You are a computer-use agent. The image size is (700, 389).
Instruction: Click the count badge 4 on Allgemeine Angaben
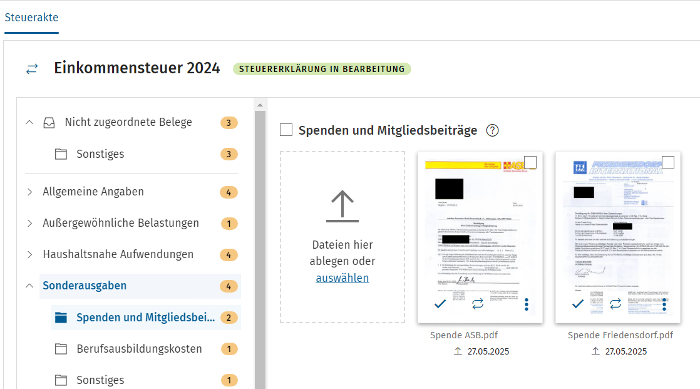(x=229, y=192)
